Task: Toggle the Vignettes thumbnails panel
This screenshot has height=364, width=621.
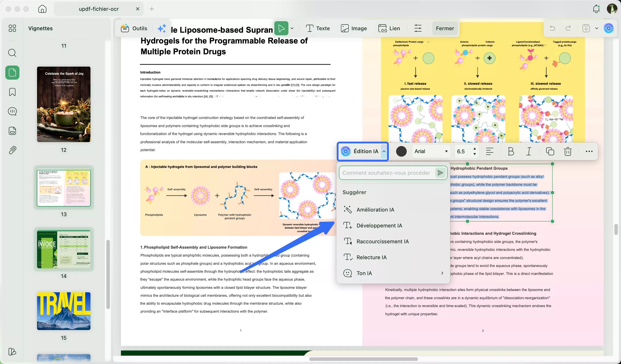Action: click(x=12, y=72)
